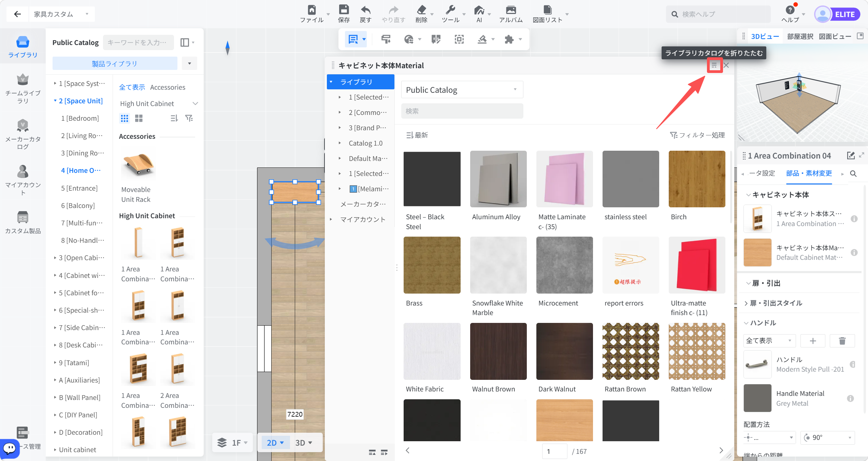
Task: Open the ライブラリ sidebar icon
Action: point(23,42)
